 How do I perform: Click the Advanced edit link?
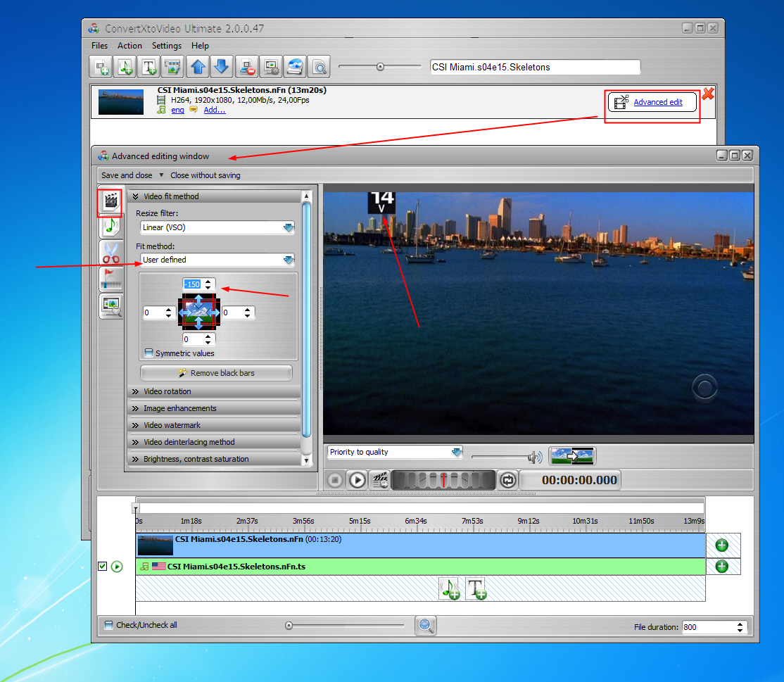[x=658, y=102]
